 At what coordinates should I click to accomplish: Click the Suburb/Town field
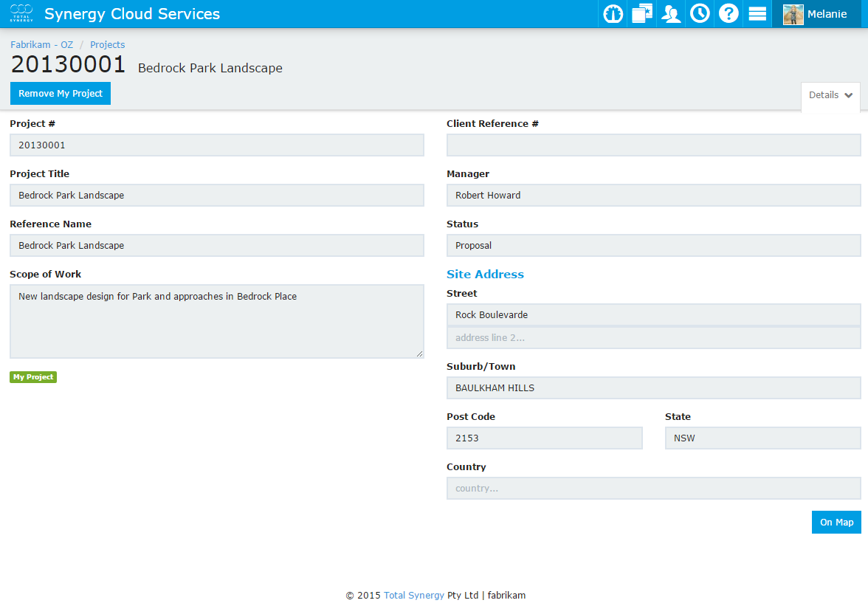654,388
